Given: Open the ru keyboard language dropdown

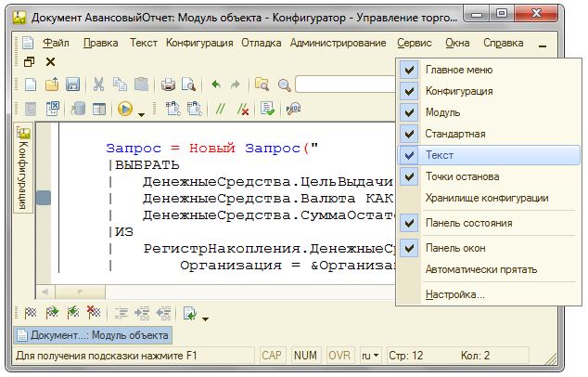Looking at the screenshot, I should click(x=368, y=356).
